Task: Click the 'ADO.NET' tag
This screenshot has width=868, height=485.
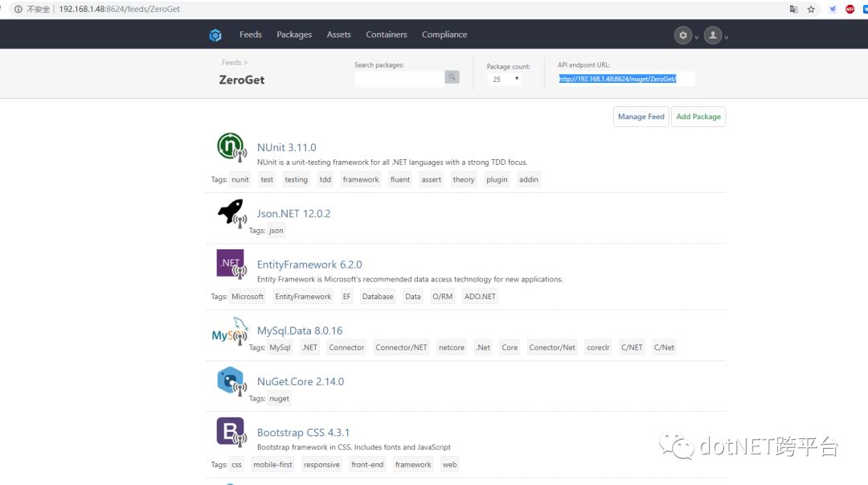Action: (480, 297)
